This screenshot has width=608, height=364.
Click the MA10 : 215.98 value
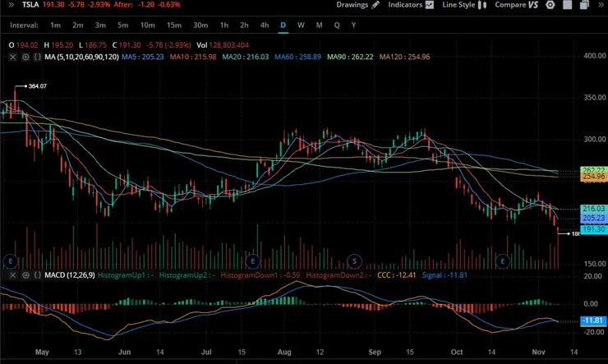coord(193,57)
